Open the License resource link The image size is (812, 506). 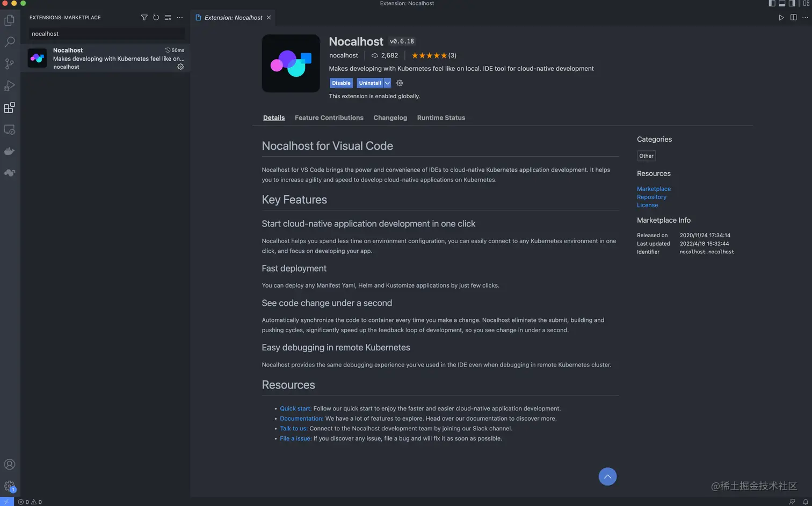click(x=647, y=205)
